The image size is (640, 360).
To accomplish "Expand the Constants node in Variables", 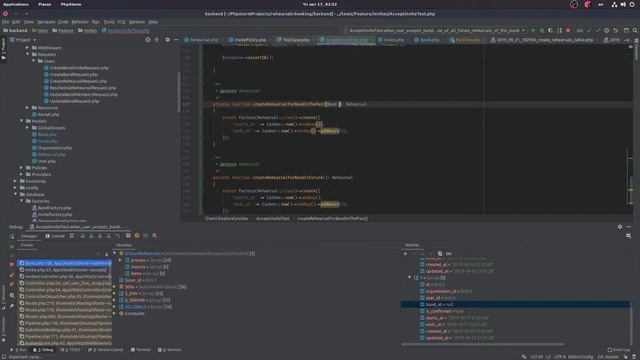I will pos(115,313).
